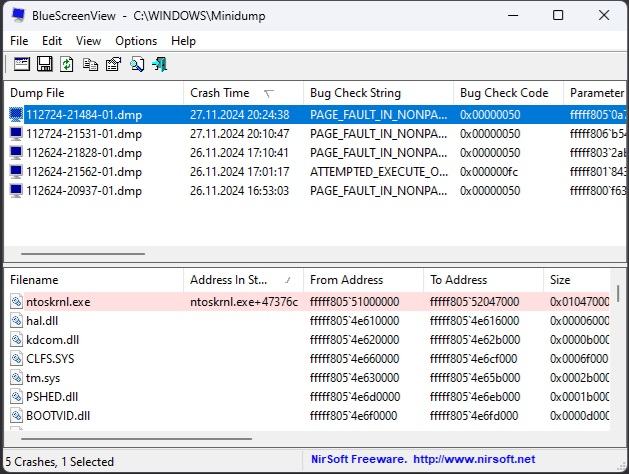
Task: Sort by the Filename column header
Action: pyautogui.click(x=93, y=280)
